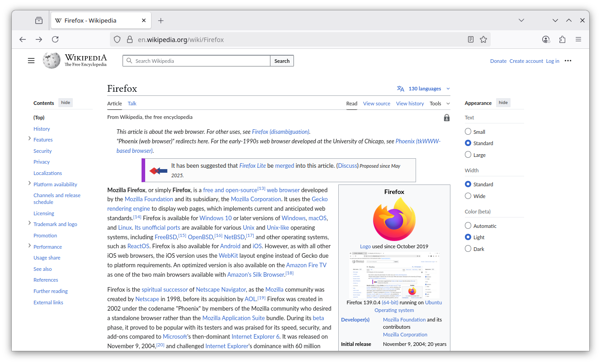Select Dark color mode
This screenshot has height=364, width=601.
click(468, 249)
